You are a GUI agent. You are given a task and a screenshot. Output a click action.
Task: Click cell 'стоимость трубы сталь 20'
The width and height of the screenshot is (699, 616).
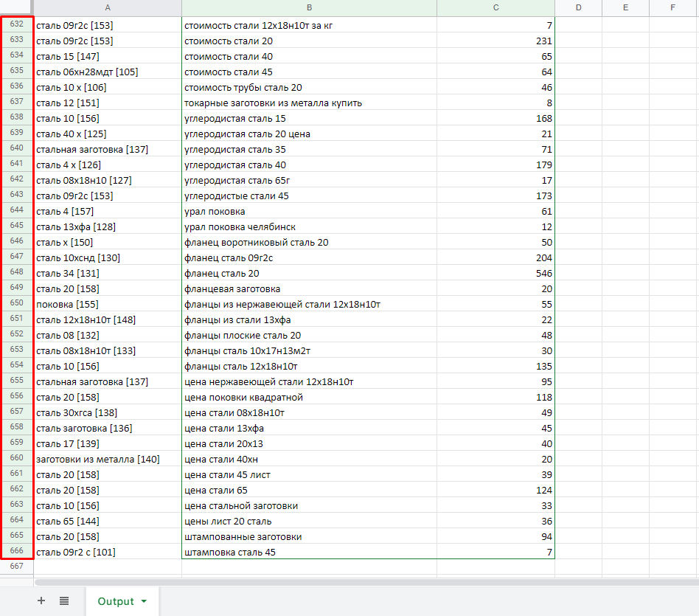click(309, 88)
